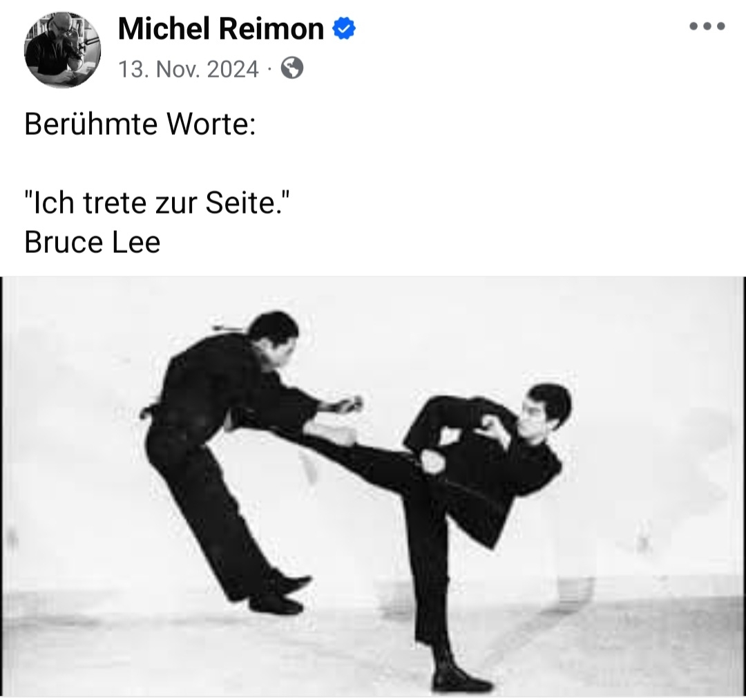
Task: Click the kicked man's outstretched hand
Action: click(x=346, y=404)
